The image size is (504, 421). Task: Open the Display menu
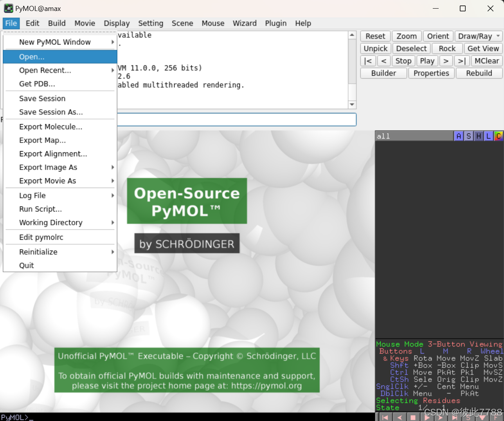[x=117, y=23]
